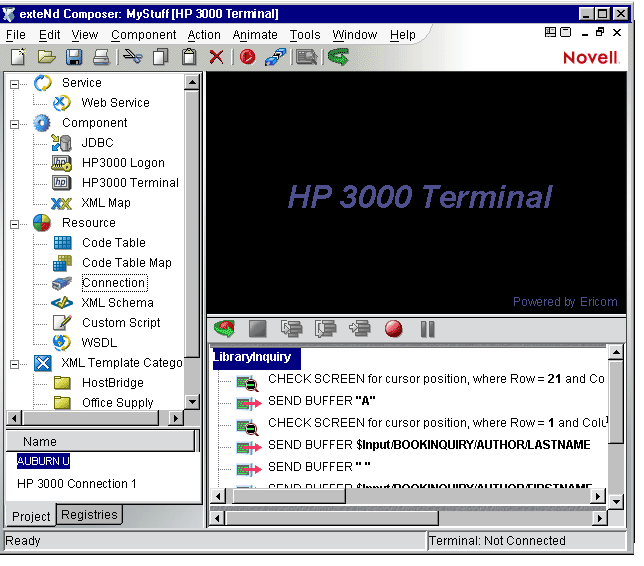Click the Print toolbar icon
644x566 pixels.
tap(101, 57)
